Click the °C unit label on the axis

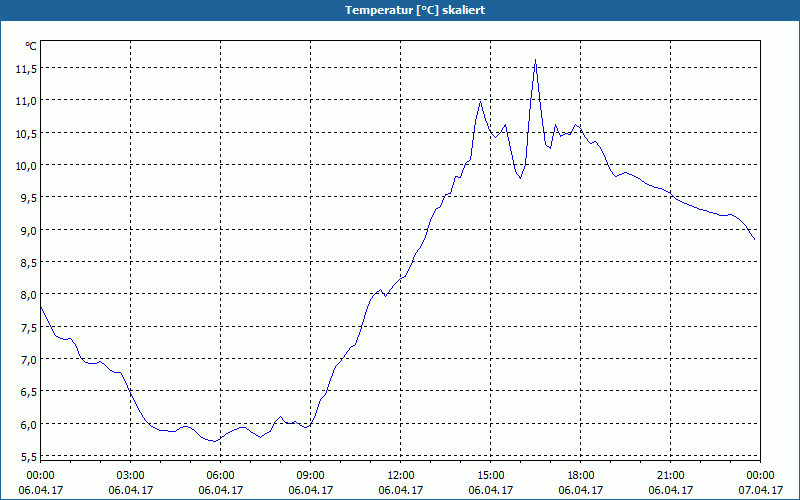coord(31,46)
